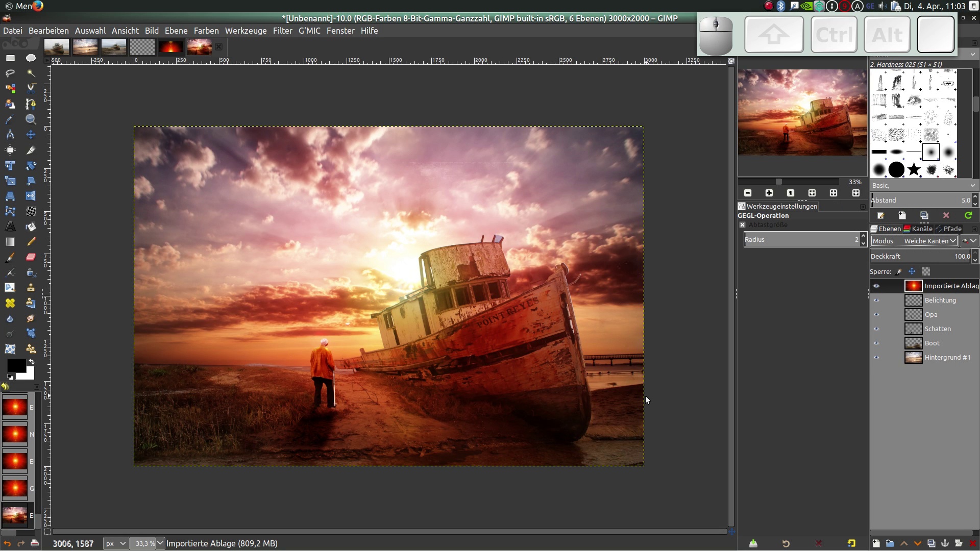Switch to the Kanäle tab
980x551 pixels.
(918, 229)
